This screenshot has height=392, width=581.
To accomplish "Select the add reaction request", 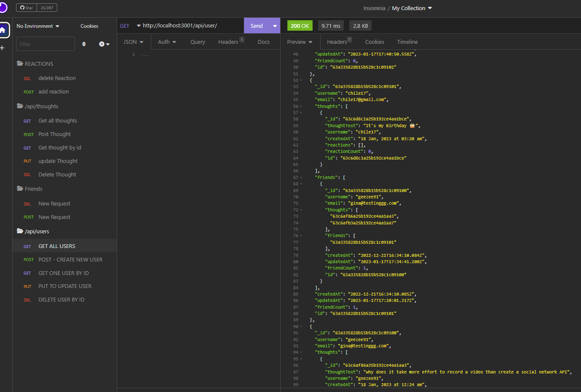I will coord(65,92).
